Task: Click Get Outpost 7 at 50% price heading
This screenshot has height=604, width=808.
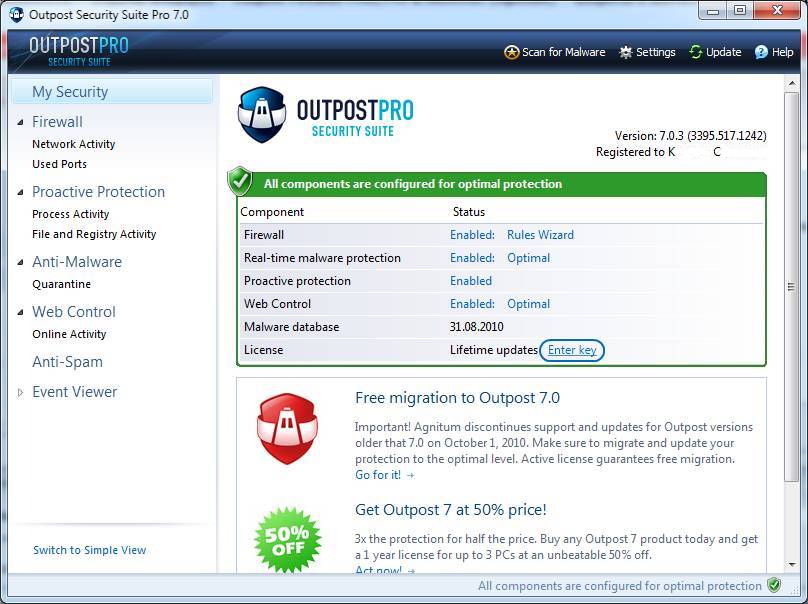Action: 450,510
